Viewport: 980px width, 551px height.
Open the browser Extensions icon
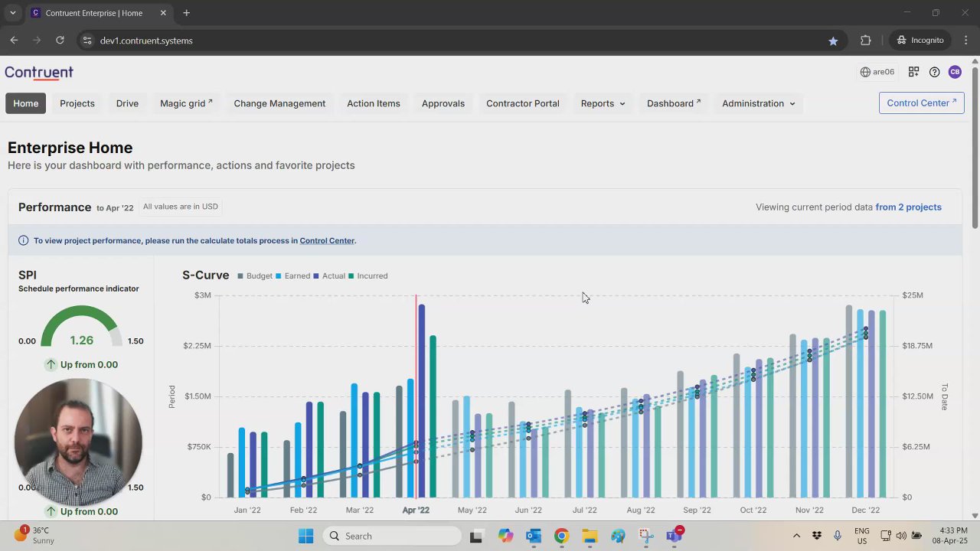(866, 41)
